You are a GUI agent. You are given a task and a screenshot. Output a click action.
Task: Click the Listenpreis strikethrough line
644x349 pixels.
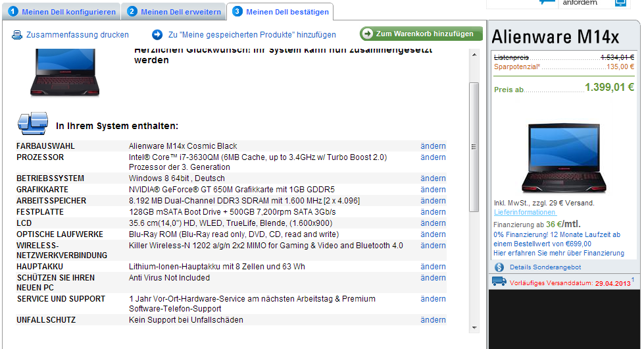(x=564, y=57)
